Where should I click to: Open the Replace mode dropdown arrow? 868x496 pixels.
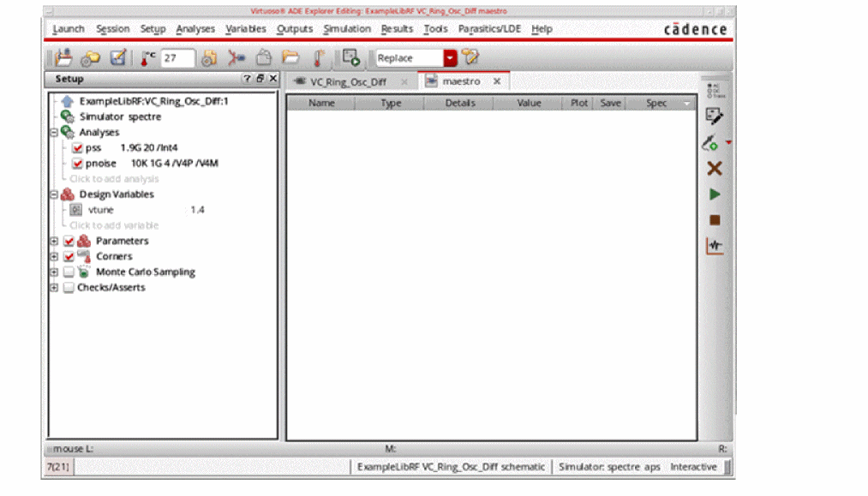coord(450,57)
